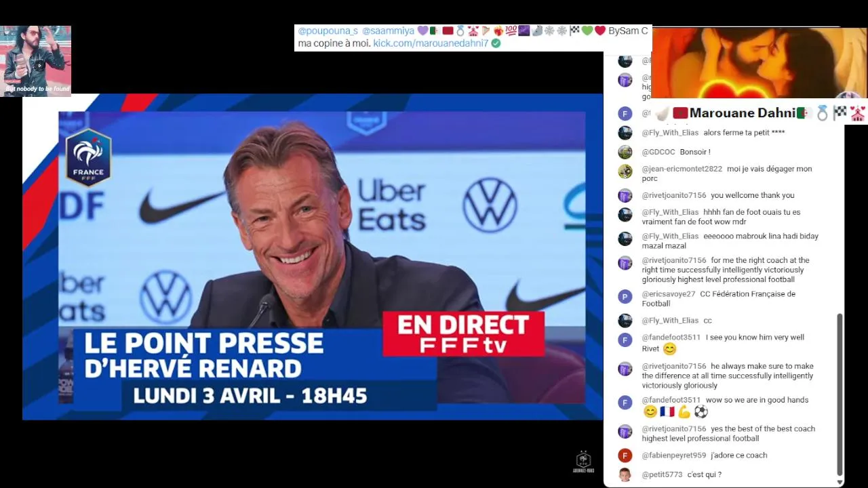The height and width of the screenshot is (488, 868).
Task: Click avatar beside "yes the best of the best"
Action: pos(625,431)
